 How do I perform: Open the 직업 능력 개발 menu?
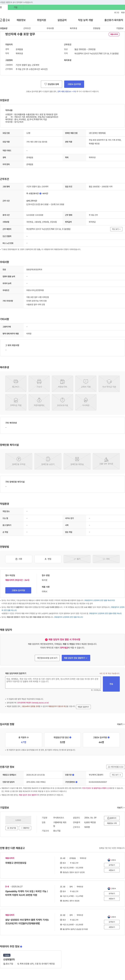coord(86,20)
